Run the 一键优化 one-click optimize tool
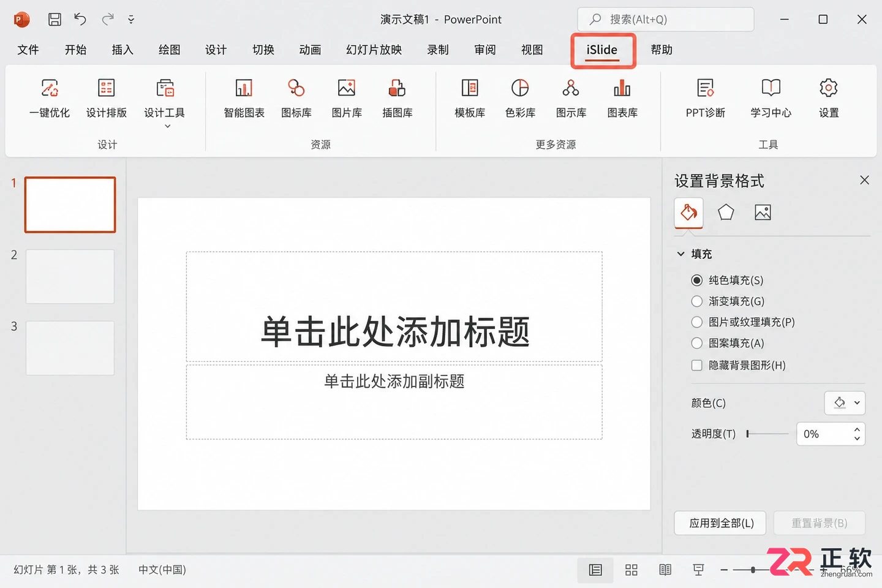Screen dimensions: 882x588 50,98
